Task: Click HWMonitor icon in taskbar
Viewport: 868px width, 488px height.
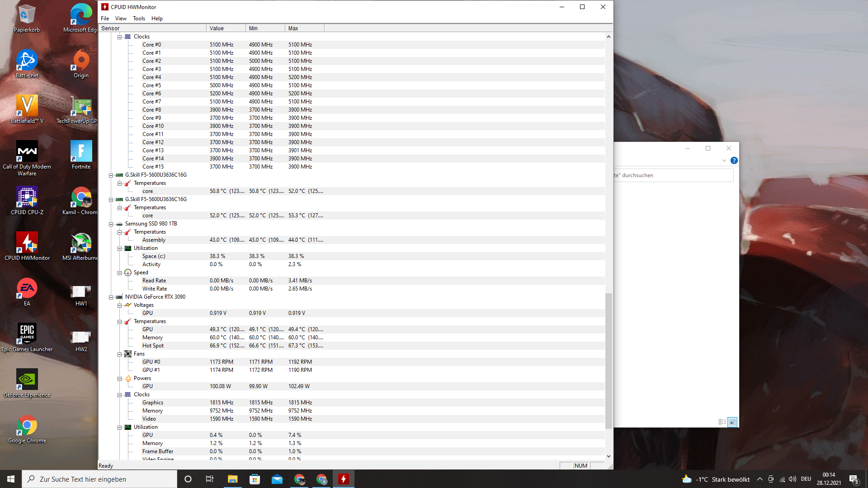Action: pyautogui.click(x=344, y=479)
